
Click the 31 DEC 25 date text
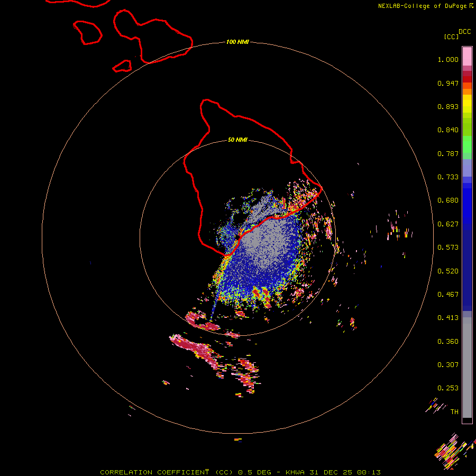pos(331,472)
